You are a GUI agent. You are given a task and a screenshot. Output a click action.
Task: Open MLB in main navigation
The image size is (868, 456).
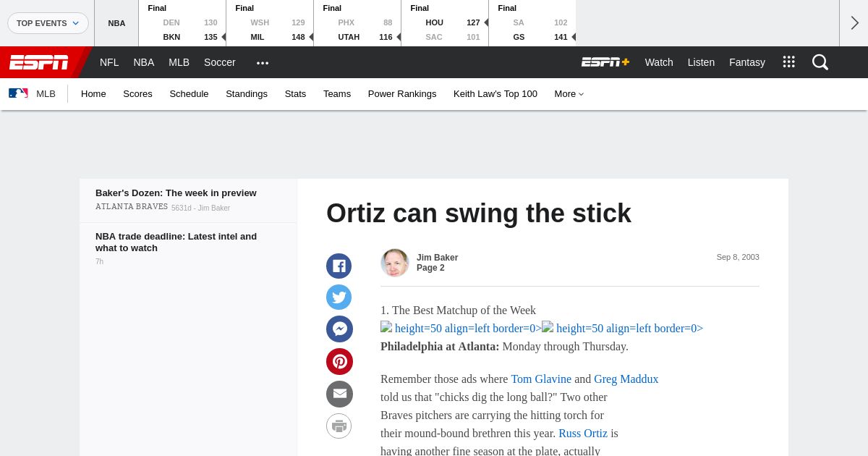[x=179, y=62]
